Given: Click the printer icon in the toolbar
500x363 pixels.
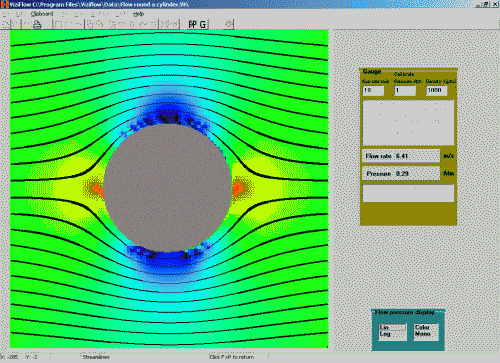Looking at the screenshot, I should [37, 24].
